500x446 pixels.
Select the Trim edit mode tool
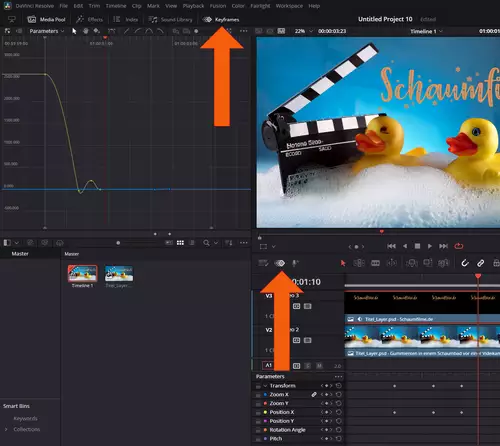(359, 263)
